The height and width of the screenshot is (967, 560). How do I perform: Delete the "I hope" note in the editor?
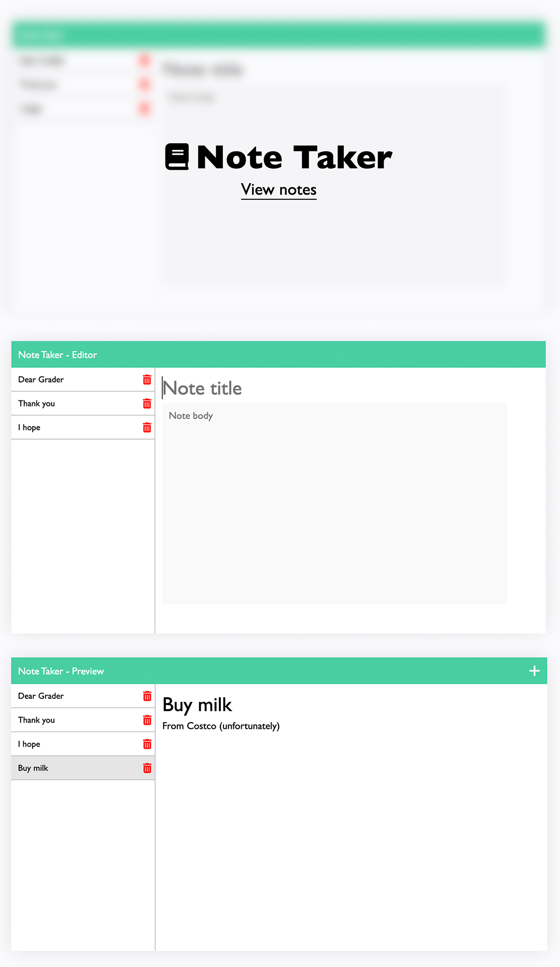[147, 427]
